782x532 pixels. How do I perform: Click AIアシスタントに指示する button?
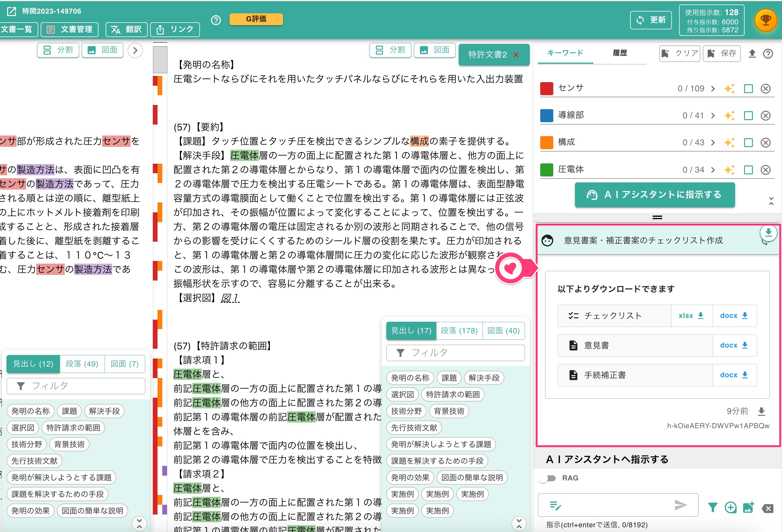tap(654, 194)
